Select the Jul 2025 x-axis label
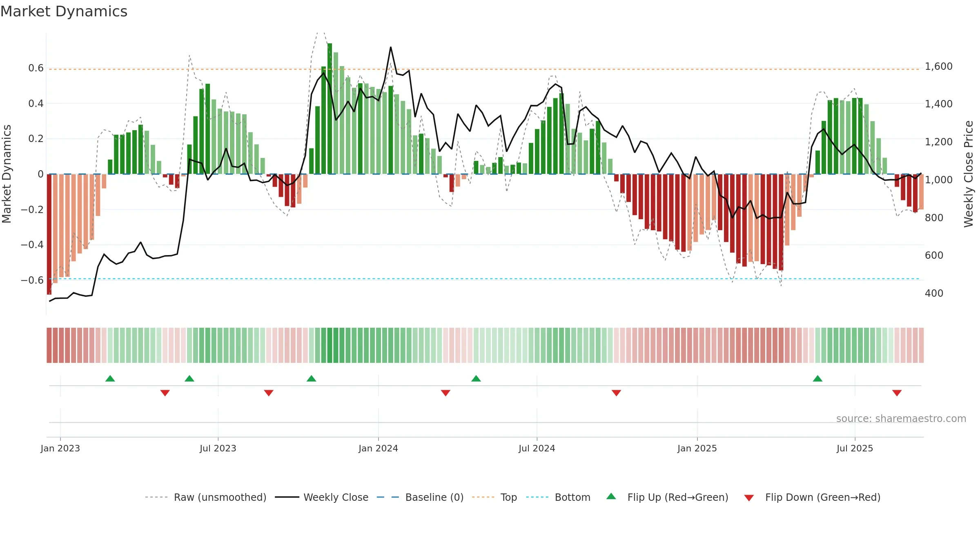Image resolution: width=980 pixels, height=551 pixels. (855, 448)
